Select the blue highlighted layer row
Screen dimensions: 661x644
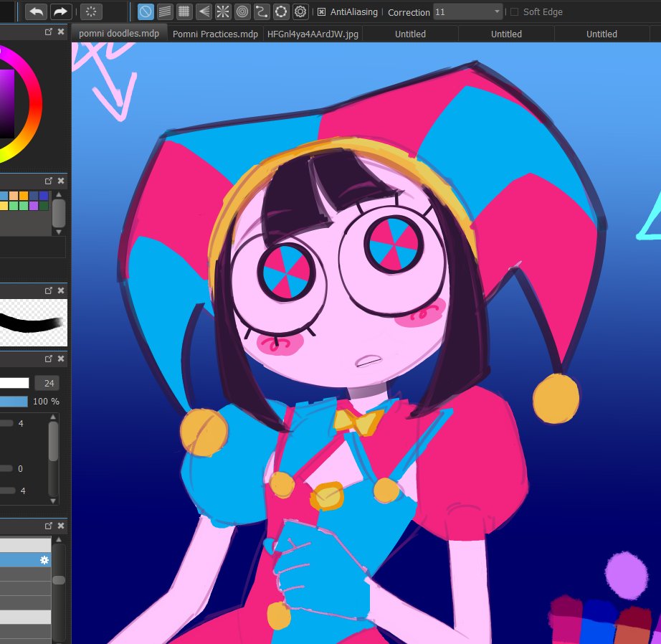click(25, 559)
